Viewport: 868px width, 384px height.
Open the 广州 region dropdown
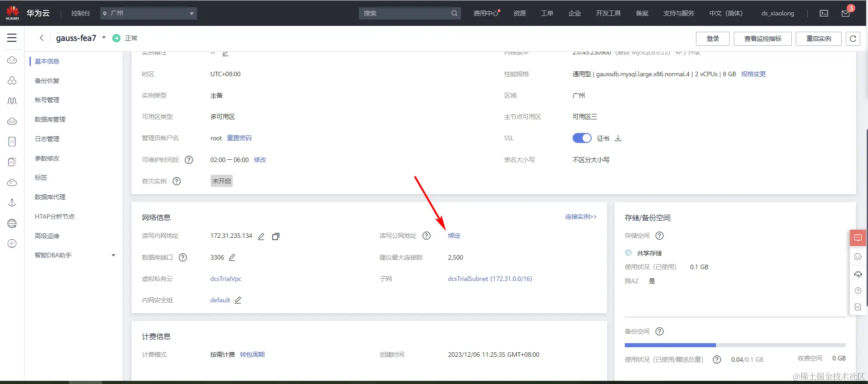pos(148,13)
